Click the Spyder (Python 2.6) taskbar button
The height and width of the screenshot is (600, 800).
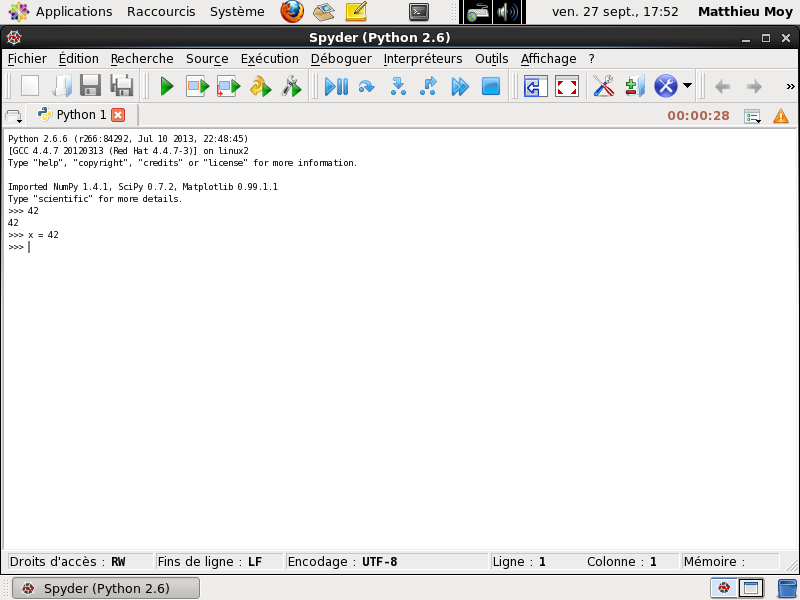(106, 588)
